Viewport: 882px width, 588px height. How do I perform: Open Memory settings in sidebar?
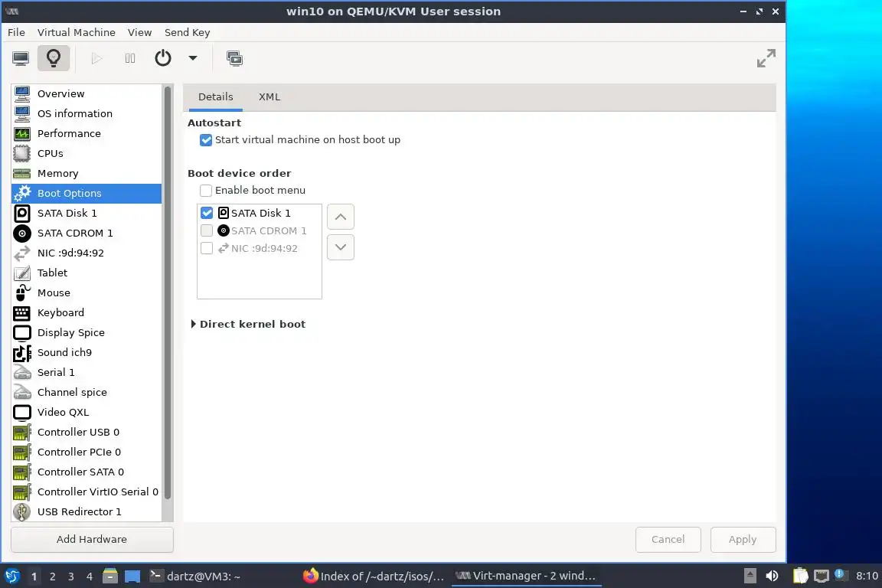click(87, 173)
